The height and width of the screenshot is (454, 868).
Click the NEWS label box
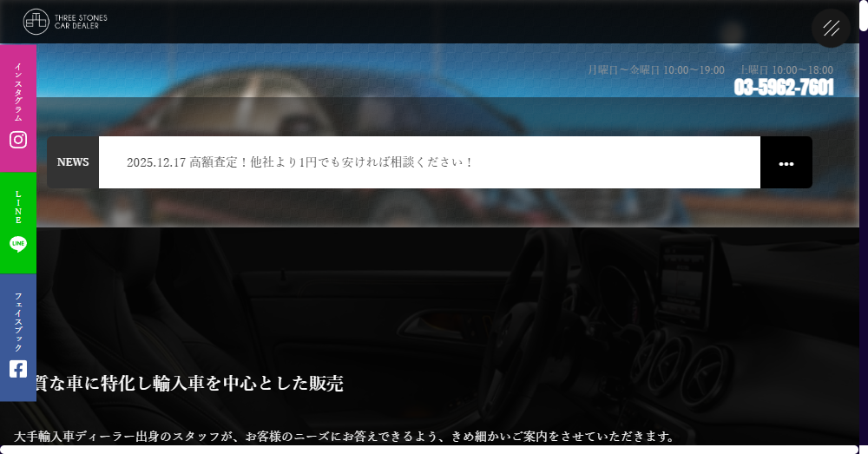[x=73, y=162]
